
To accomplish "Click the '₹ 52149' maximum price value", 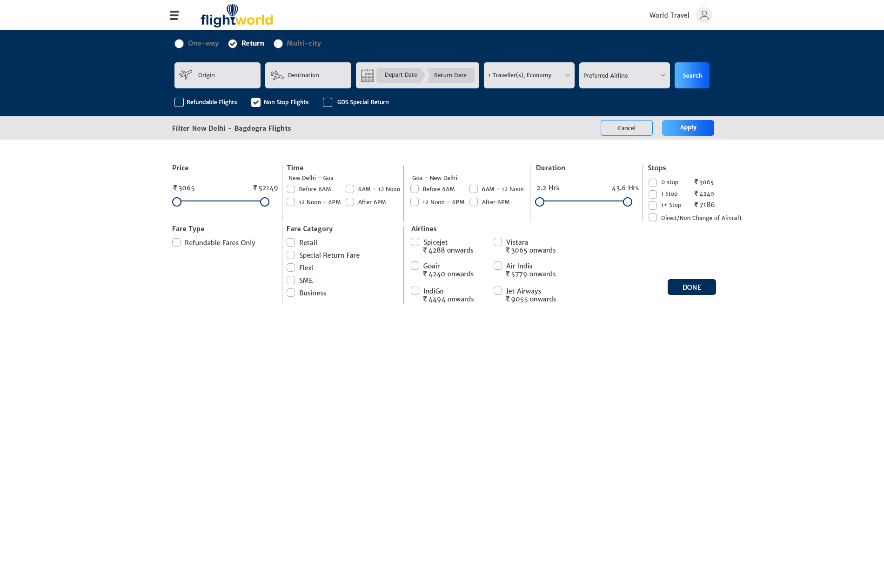I will pyautogui.click(x=266, y=188).
